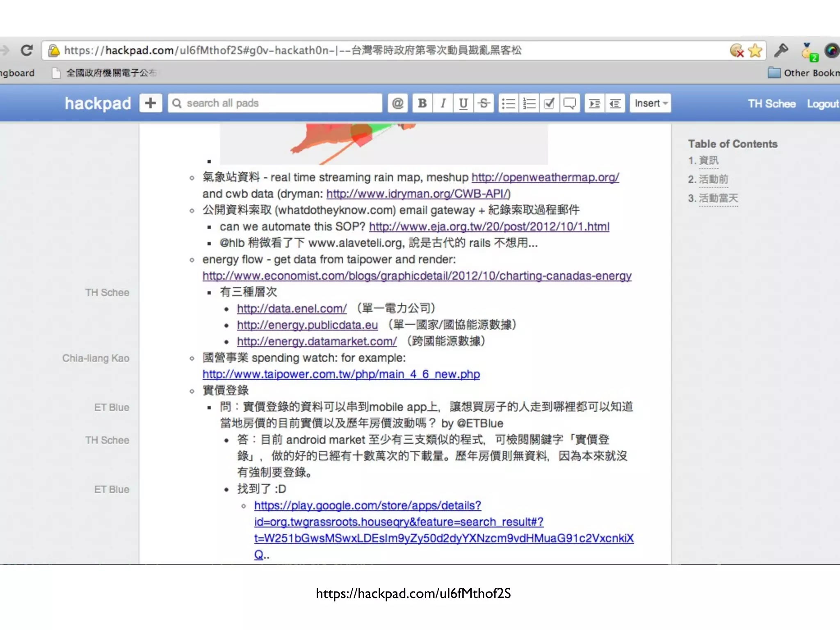Open the openweathermap.org link
Image resolution: width=840 pixels, height=630 pixels.
point(545,177)
